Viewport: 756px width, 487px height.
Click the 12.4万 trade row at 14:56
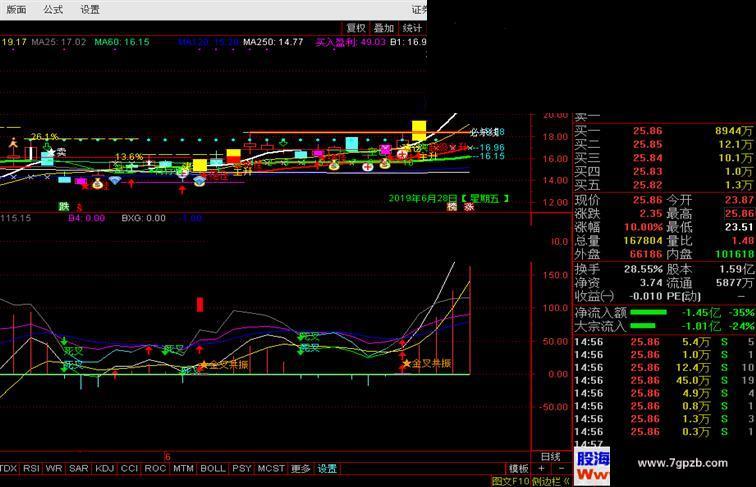[x=664, y=367]
